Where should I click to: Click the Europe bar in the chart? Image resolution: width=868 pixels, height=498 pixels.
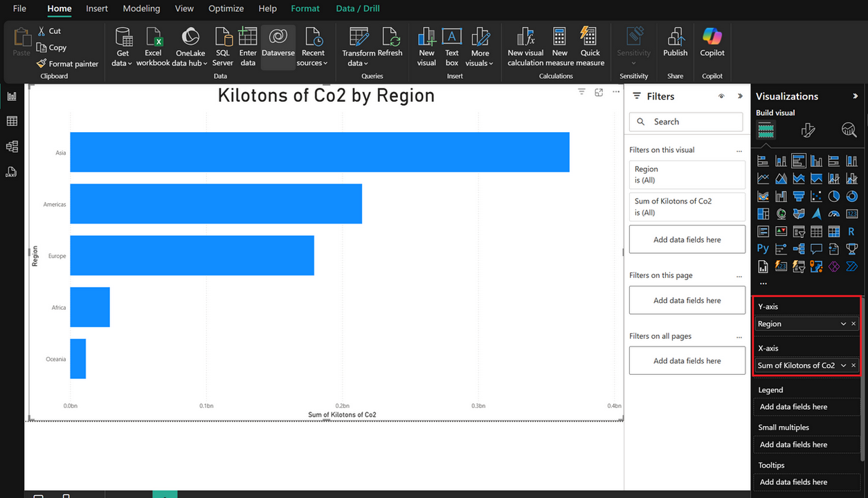coord(192,255)
